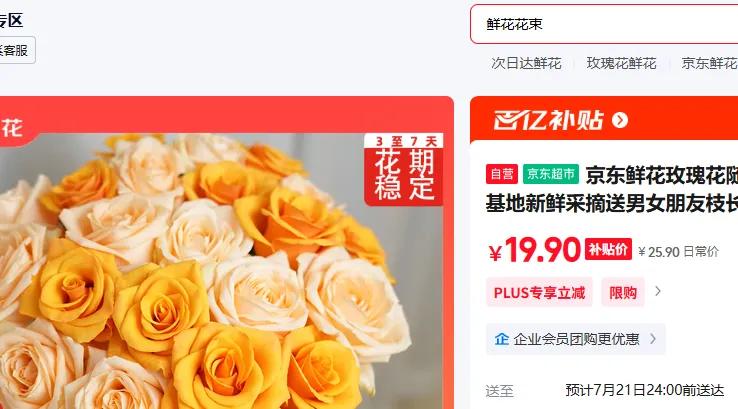Click the 补贴价 red label
Image resolution: width=738 pixels, height=409 pixels.
click(x=608, y=249)
